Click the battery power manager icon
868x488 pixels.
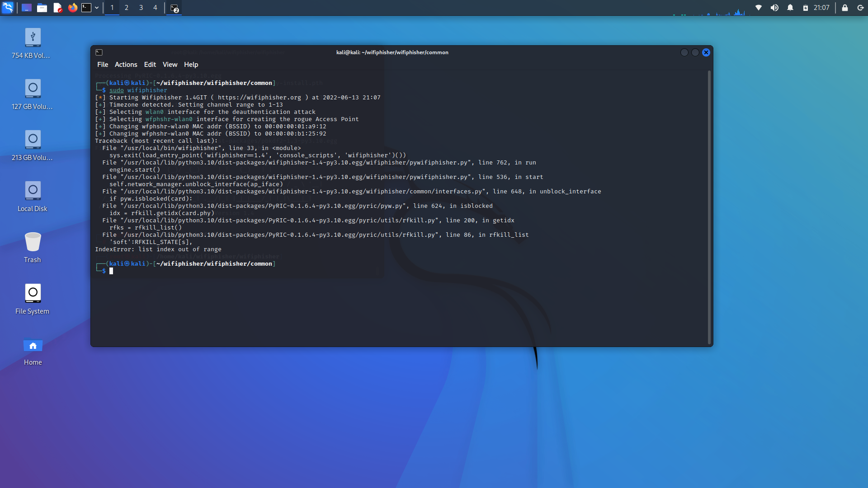(x=806, y=8)
